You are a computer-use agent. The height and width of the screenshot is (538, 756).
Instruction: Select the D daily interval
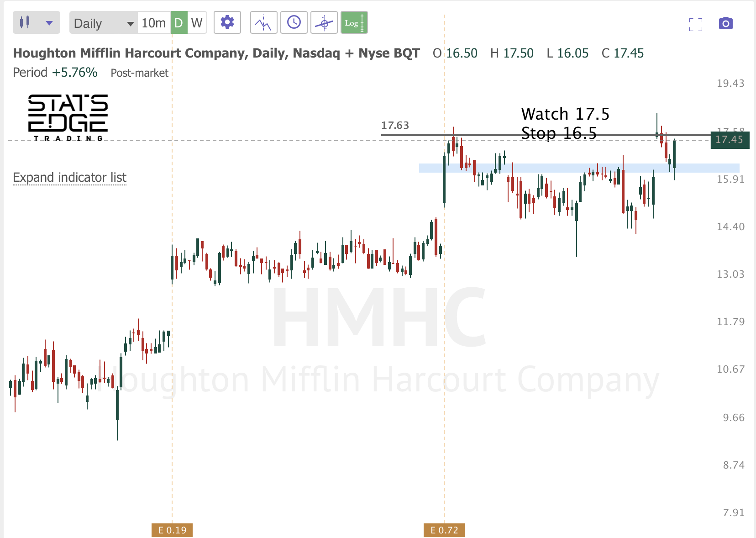point(178,22)
